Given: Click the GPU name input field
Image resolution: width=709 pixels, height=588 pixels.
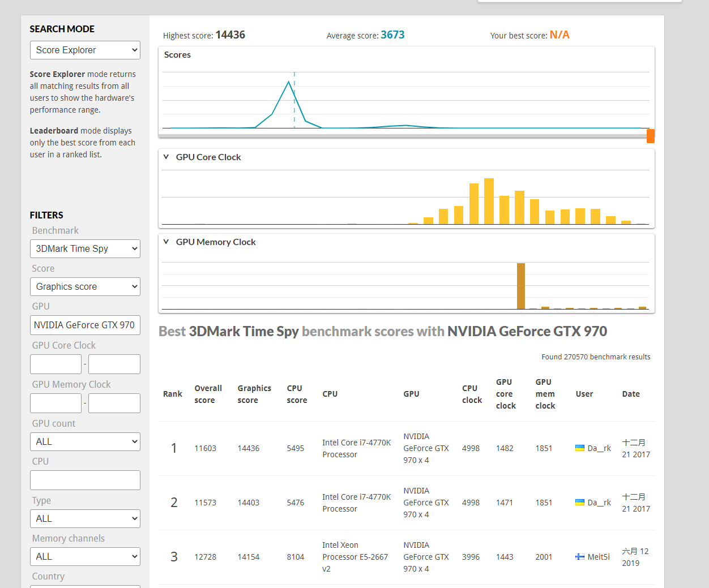Looking at the screenshot, I should point(85,325).
